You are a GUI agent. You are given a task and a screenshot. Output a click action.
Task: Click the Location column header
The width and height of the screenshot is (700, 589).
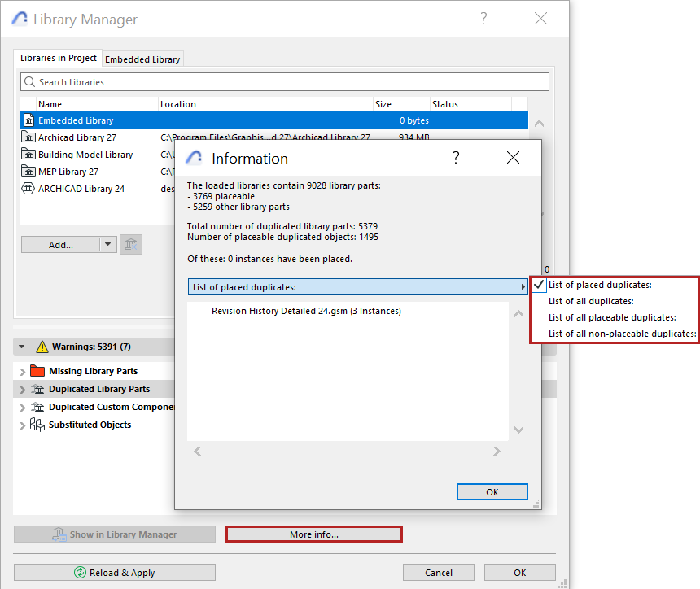(265, 104)
